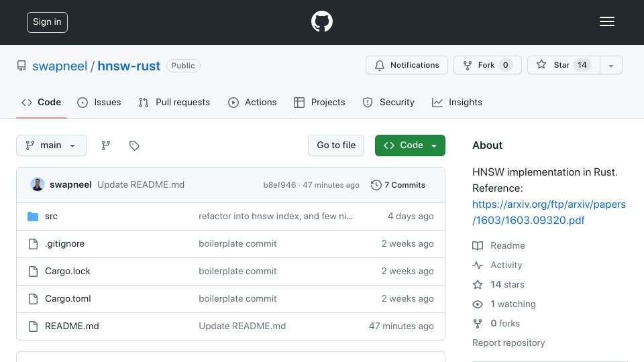Image resolution: width=644 pixels, height=362 pixels.
Task: Open Update README.md message in README.md row
Action: 242,326
